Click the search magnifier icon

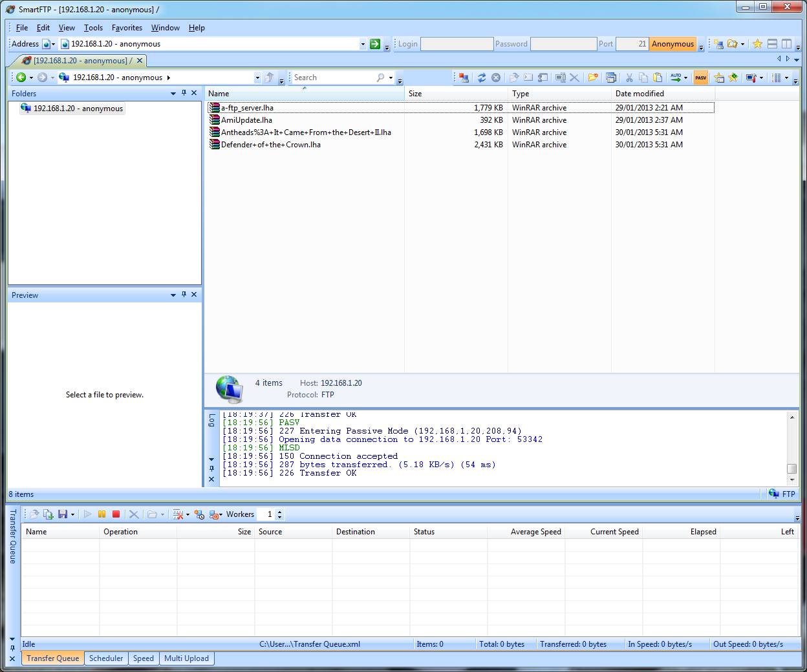coord(381,78)
